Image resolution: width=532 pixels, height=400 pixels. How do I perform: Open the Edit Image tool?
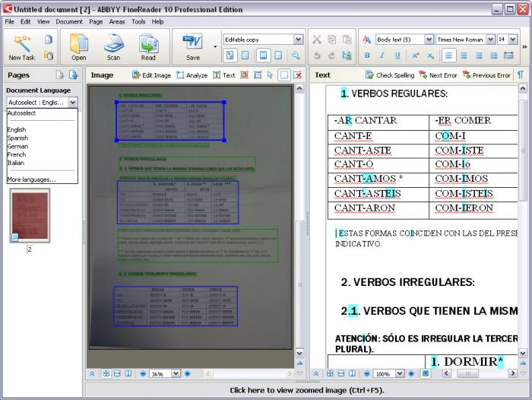tap(151, 75)
